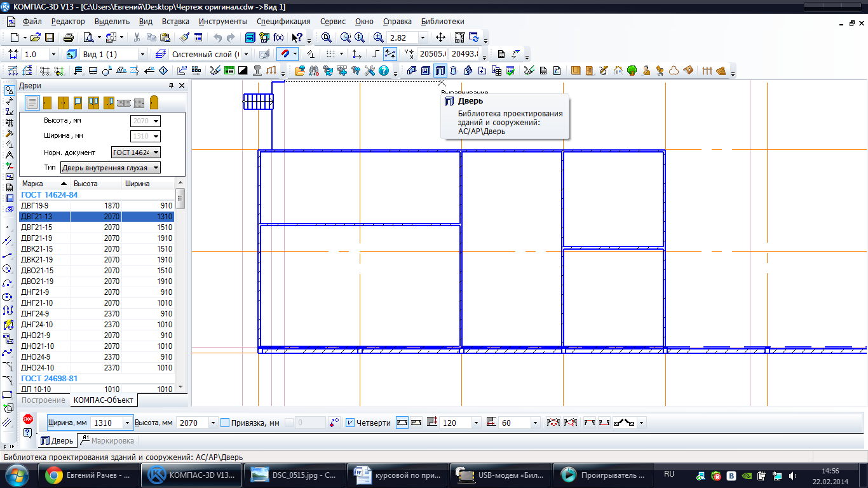Image resolution: width=868 pixels, height=488 pixels.
Task: Open the 1.0 scale dropdown
Action: click(53, 54)
